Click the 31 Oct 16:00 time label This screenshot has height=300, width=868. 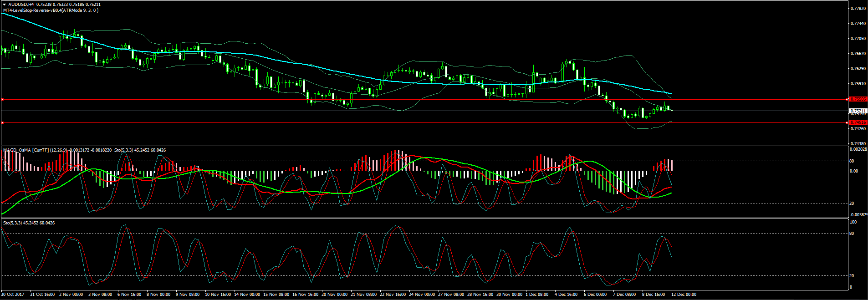pos(42,295)
